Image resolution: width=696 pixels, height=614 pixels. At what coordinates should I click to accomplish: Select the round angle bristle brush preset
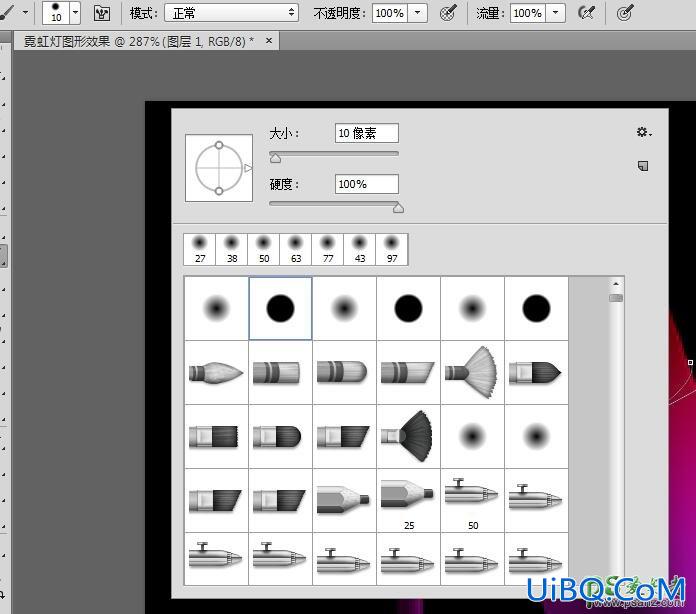[408, 372]
